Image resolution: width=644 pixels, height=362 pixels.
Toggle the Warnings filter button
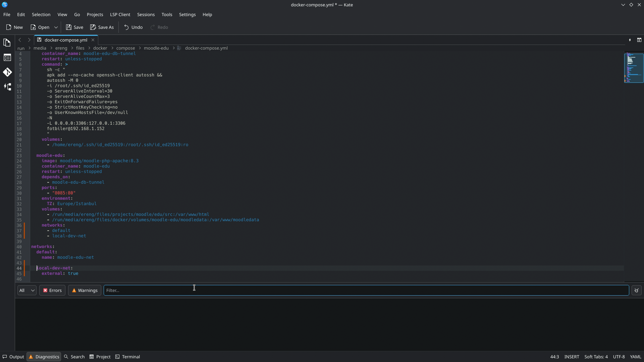click(x=85, y=290)
